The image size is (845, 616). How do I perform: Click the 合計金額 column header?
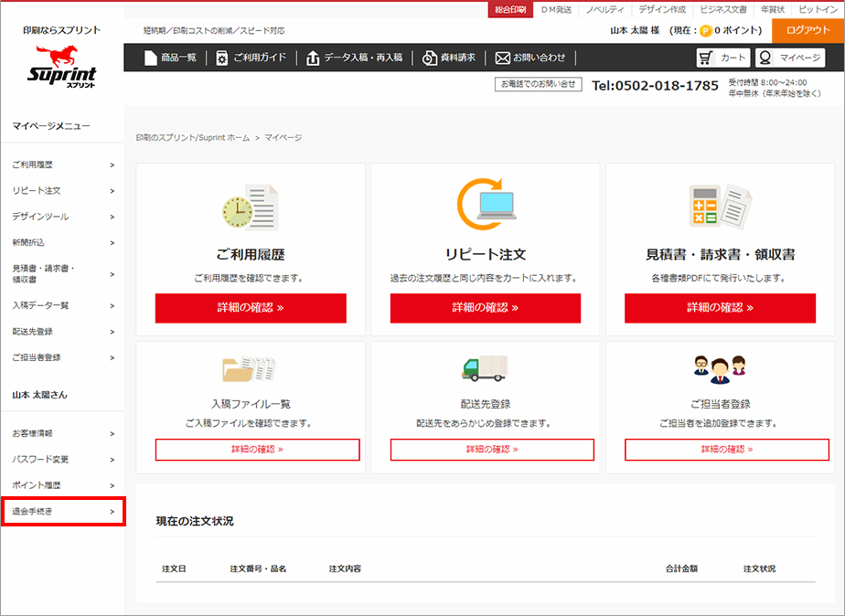point(681,568)
